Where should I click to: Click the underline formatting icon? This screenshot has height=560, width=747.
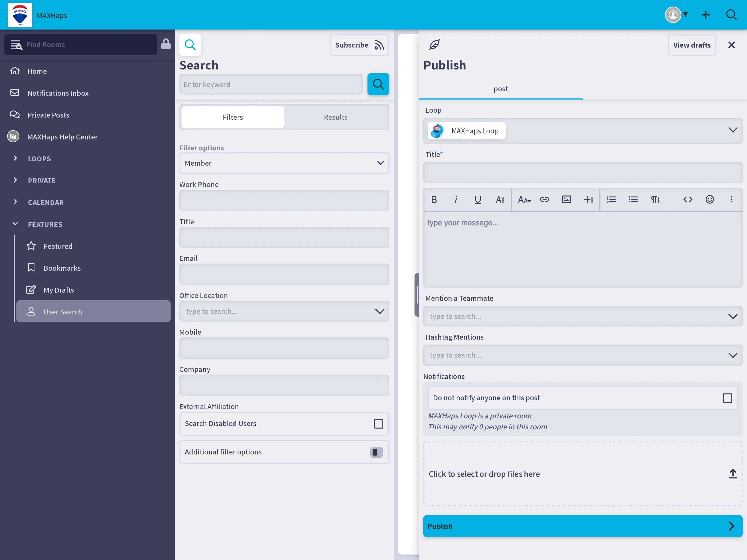(478, 199)
